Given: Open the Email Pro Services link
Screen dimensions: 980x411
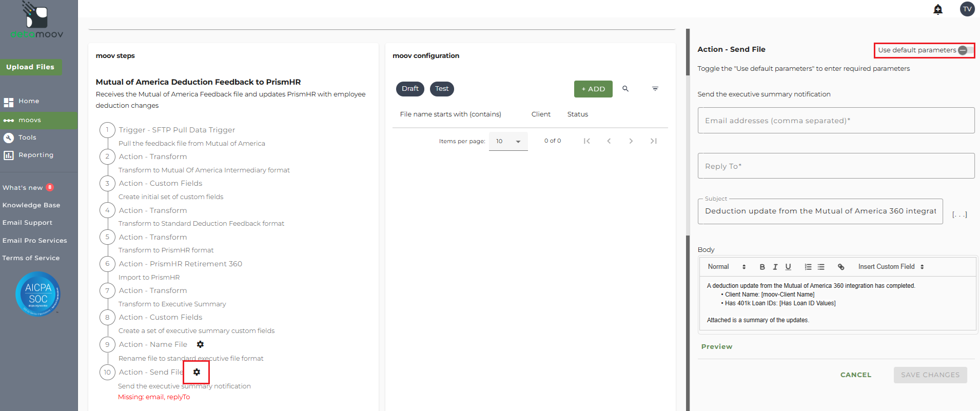Looking at the screenshot, I should point(34,241).
